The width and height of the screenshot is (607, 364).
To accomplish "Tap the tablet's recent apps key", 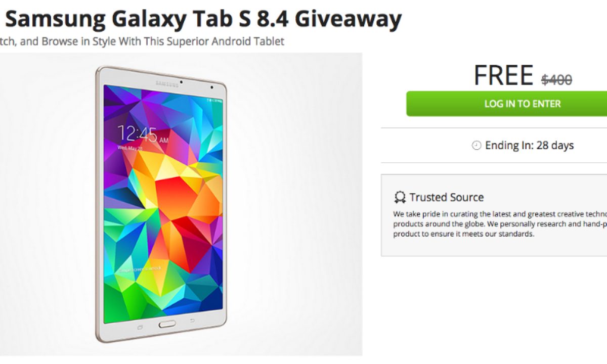I will tap(140, 327).
